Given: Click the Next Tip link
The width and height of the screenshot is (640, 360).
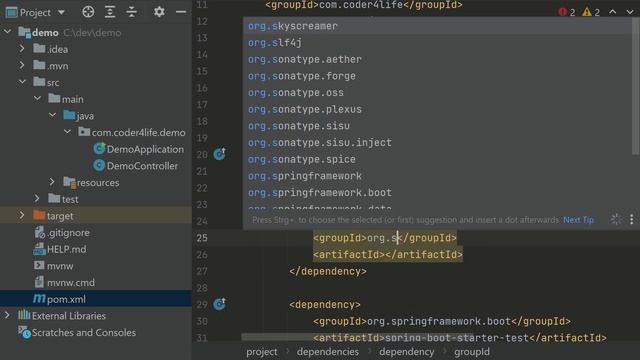Looking at the screenshot, I should tap(578, 220).
